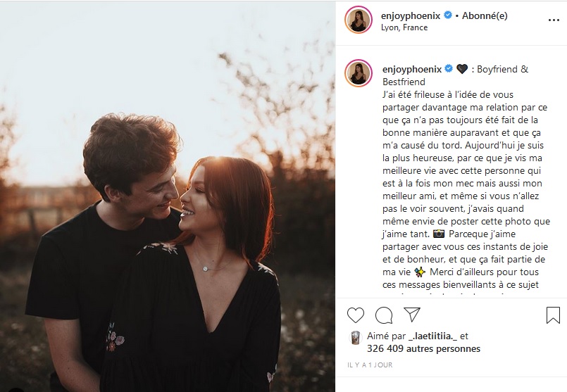Click the 'IL Y A 1 JOUR' timestamp
Image resolution: width=567 pixels, height=392 pixels.
click(x=369, y=365)
